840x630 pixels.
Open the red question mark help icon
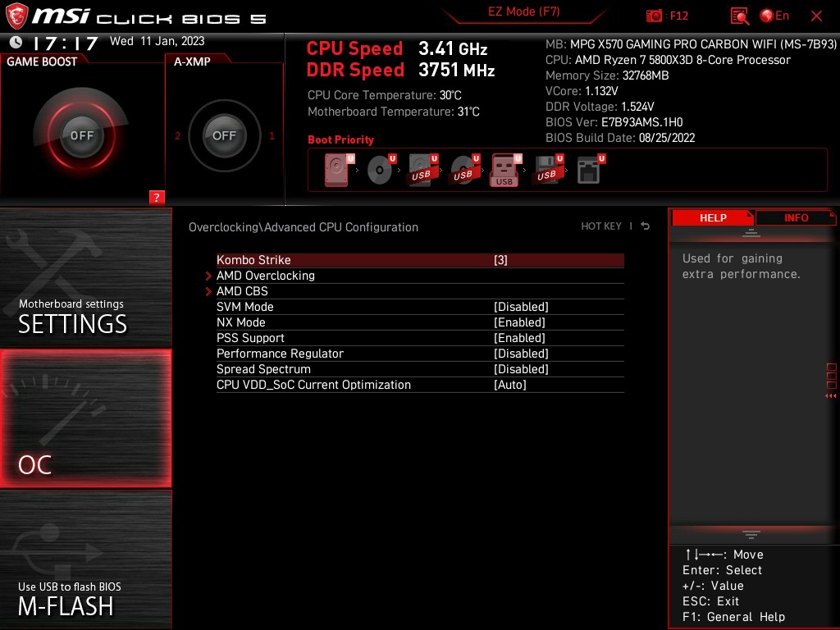coord(157,197)
